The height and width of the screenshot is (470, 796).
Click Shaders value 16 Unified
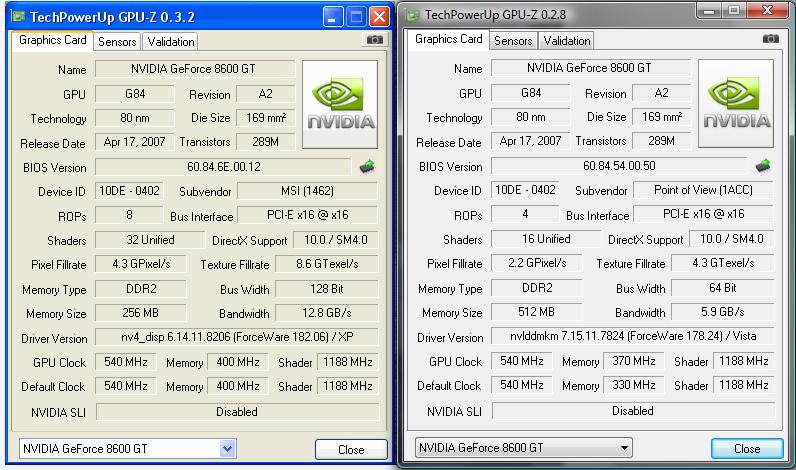click(546, 239)
